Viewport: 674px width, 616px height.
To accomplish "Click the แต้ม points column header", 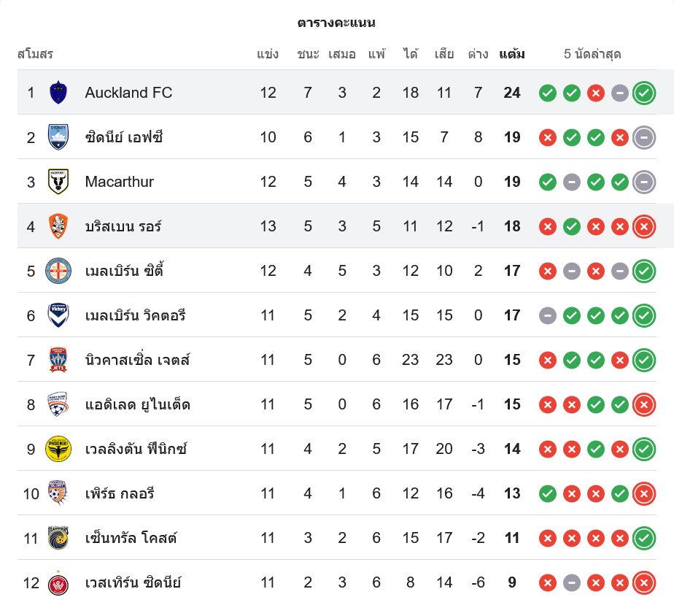I will tap(512, 54).
